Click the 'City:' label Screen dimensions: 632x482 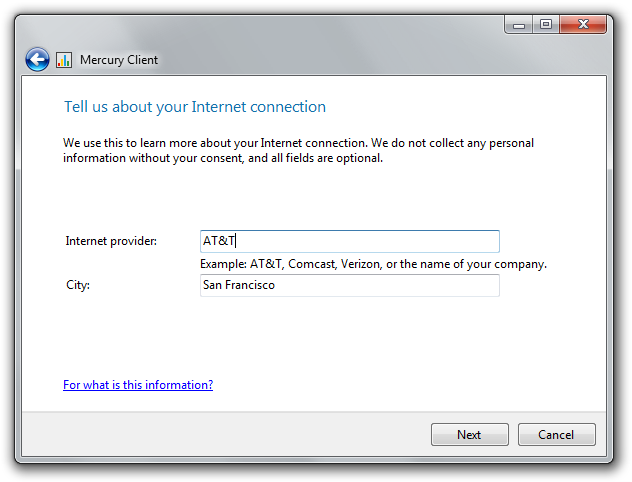pyautogui.click(x=78, y=285)
